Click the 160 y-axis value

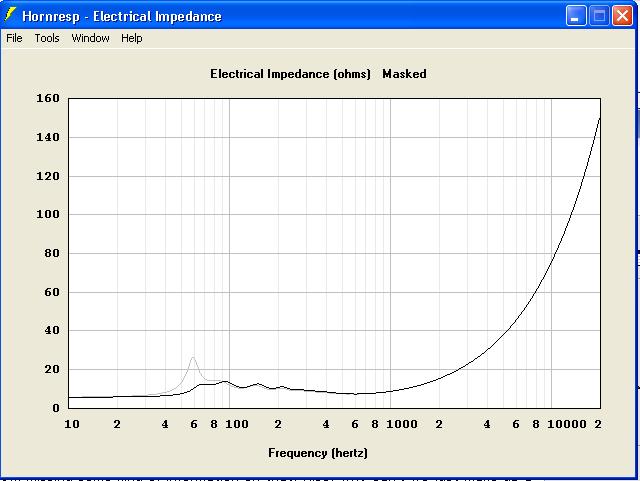coord(48,98)
